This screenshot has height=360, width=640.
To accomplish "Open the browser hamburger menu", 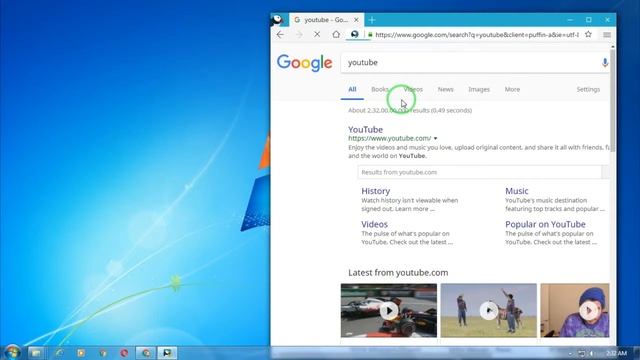I will point(607,35).
